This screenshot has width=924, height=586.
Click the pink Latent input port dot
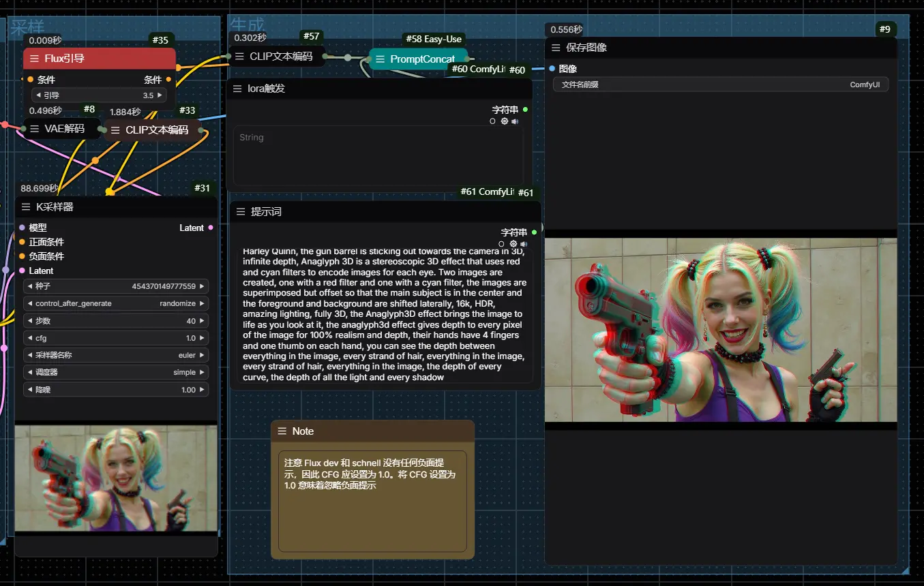(22, 271)
